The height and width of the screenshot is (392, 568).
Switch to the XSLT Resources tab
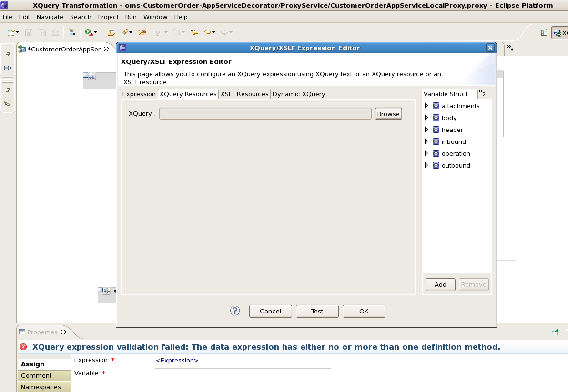coord(244,94)
